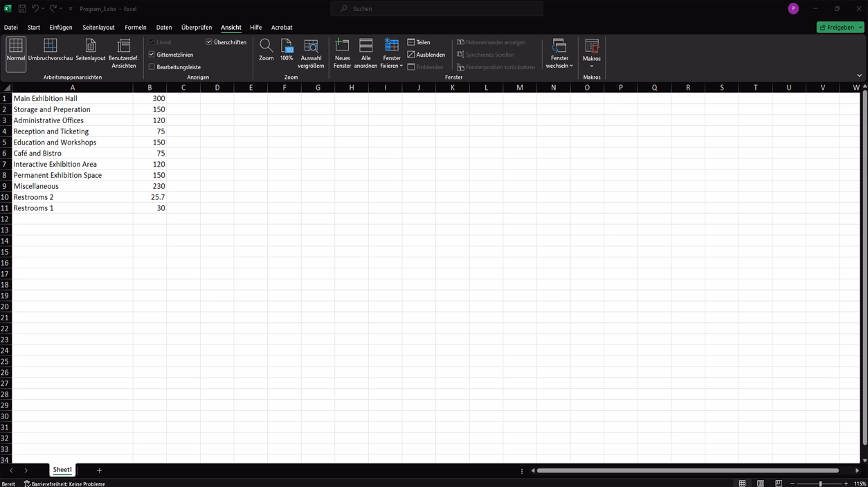The height and width of the screenshot is (487, 868).
Task: Reset zoom to 100%
Action: coord(287,50)
